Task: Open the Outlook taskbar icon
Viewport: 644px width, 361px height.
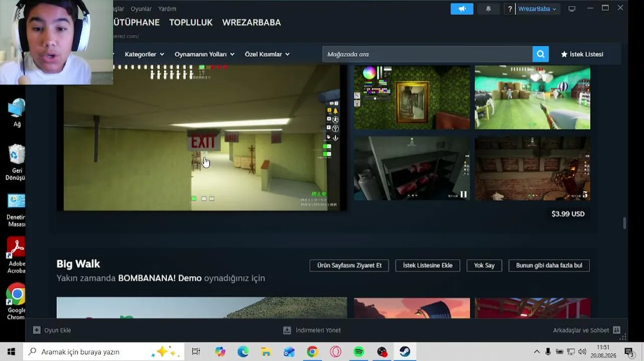Action: [x=289, y=352]
